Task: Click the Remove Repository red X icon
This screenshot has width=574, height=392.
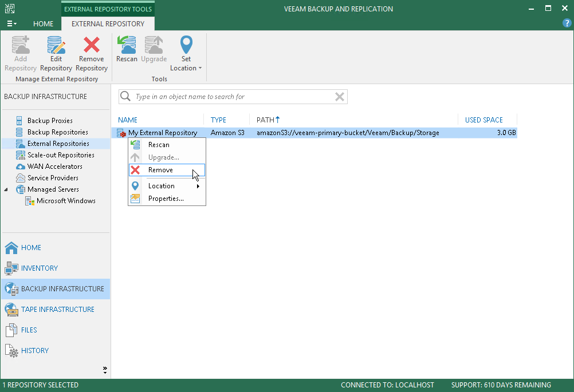Action: (92, 45)
